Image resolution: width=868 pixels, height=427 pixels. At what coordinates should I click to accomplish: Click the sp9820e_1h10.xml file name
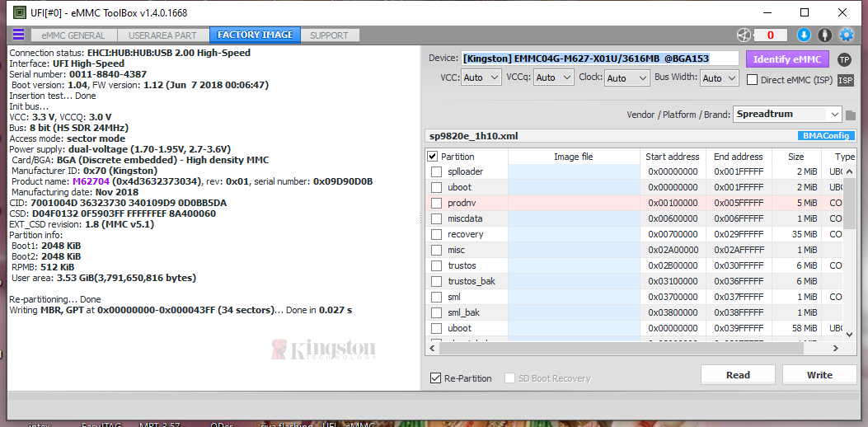click(474, 136)
